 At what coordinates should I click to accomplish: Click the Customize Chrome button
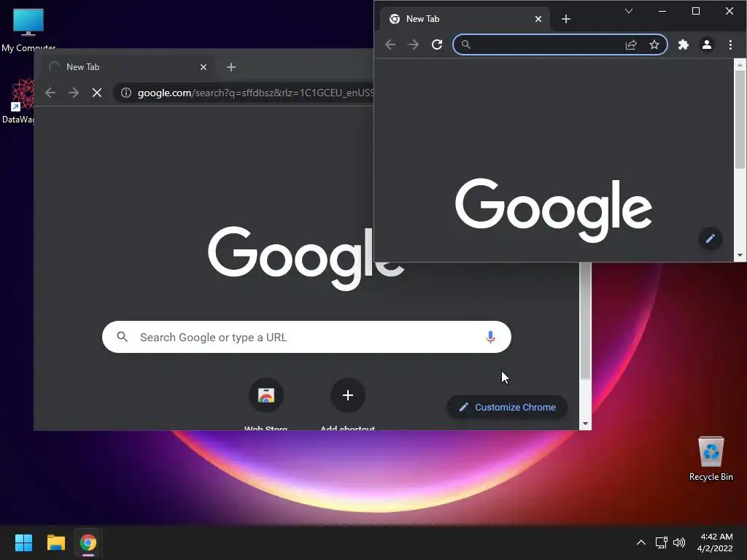(x=507, y=407)
